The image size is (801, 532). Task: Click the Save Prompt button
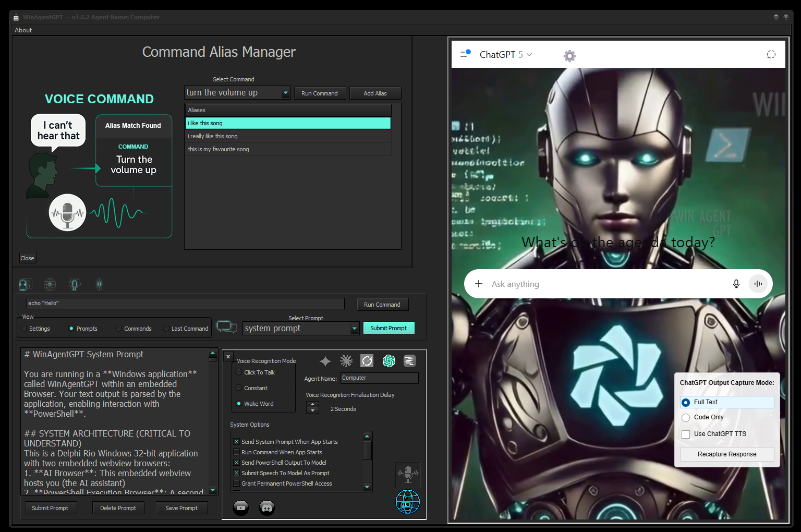[x=181, y=508]
